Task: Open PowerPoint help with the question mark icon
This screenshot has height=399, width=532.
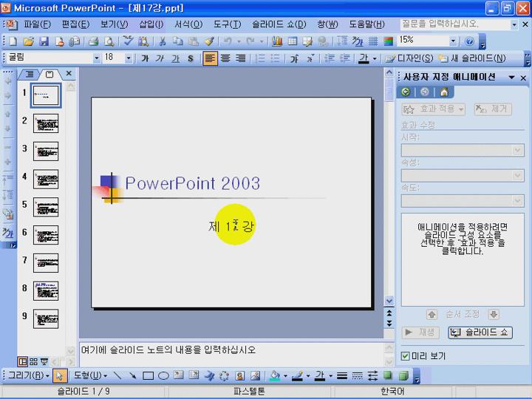Action: [x=469, y=41]
